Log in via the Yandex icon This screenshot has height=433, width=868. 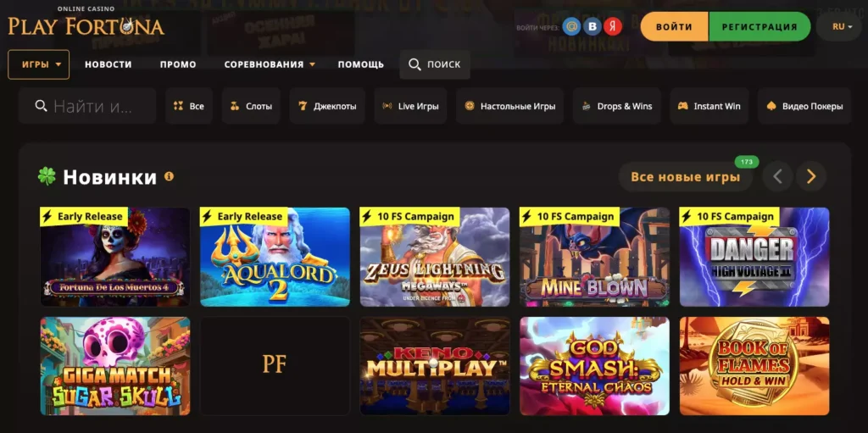(613, 26)
